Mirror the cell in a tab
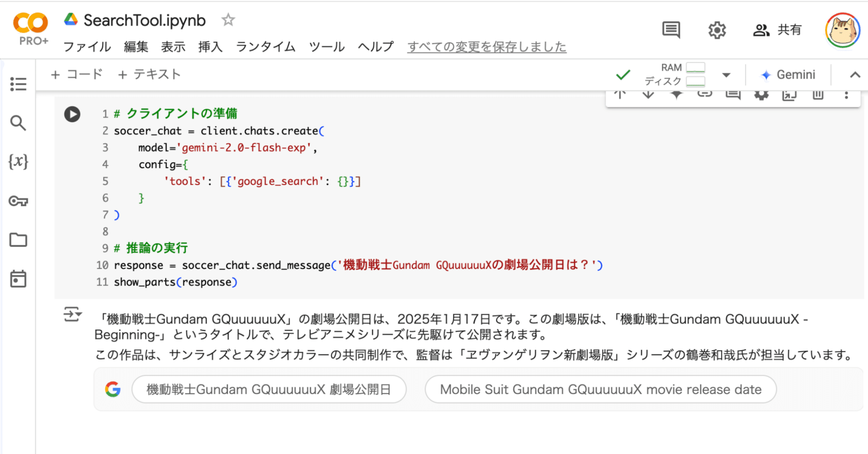 tap(789, 94)
